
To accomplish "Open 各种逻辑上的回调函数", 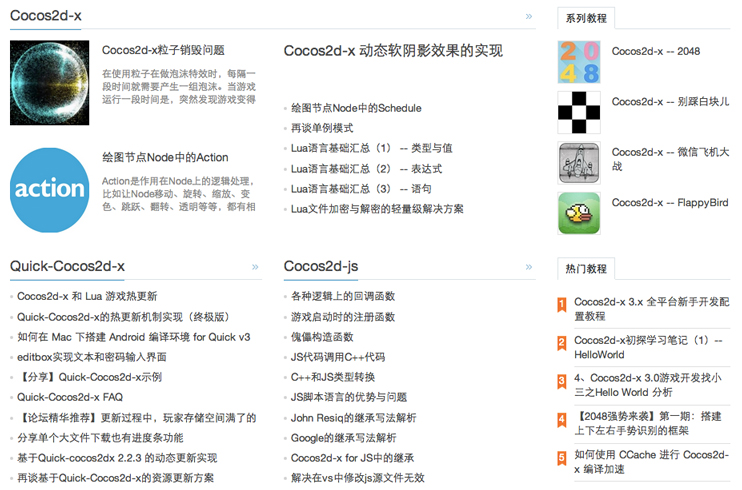I will 343,296.
